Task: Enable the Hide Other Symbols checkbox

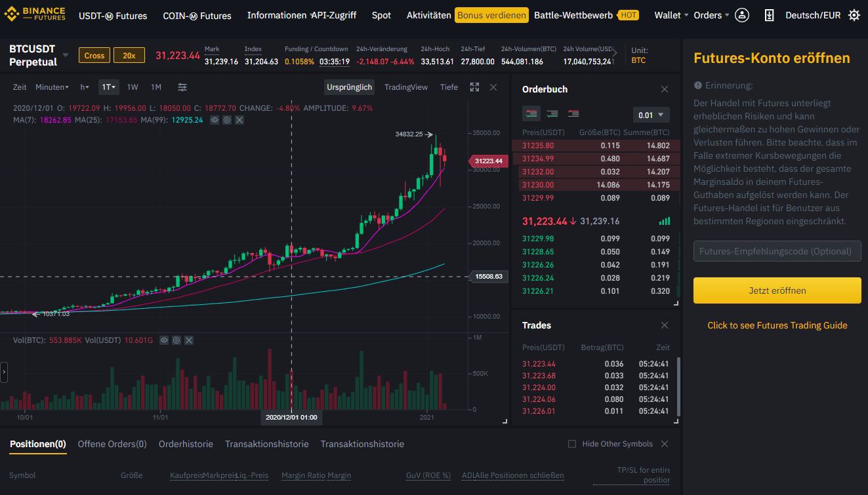Action: pyautogui.click(x=571, y=444)
